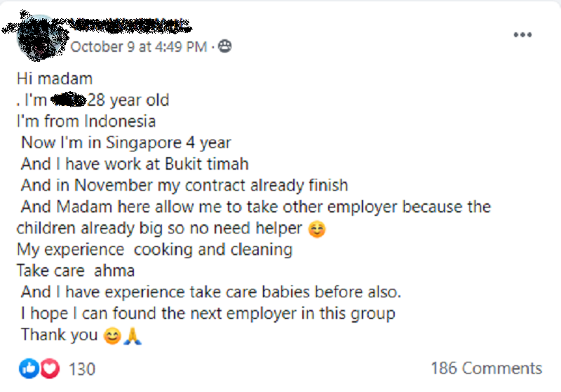Image resolution: width=561 pixels, height=392 pixels.
Task: Open the 186 Comments link
Action: [x=486, y=368]
